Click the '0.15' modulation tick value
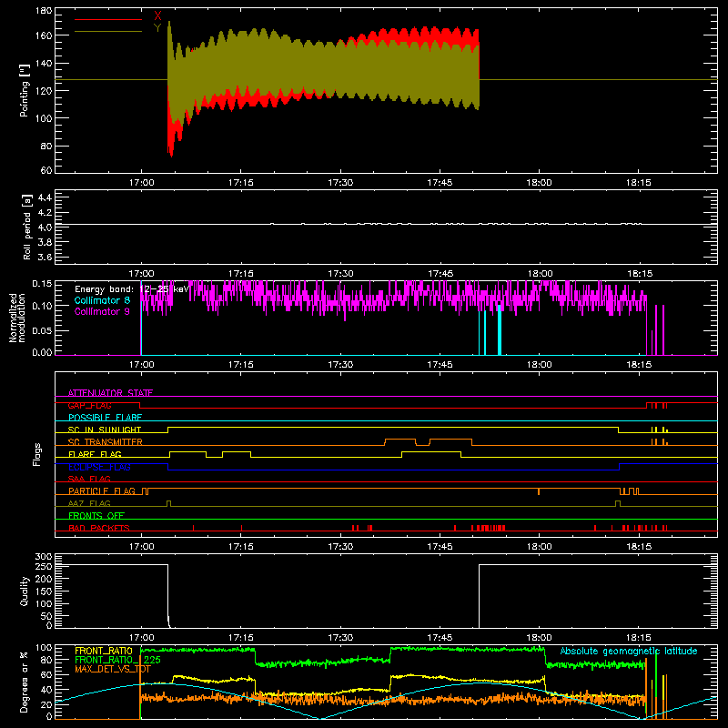The width and height of the screenshot is (728, 728). coord(42,283)
